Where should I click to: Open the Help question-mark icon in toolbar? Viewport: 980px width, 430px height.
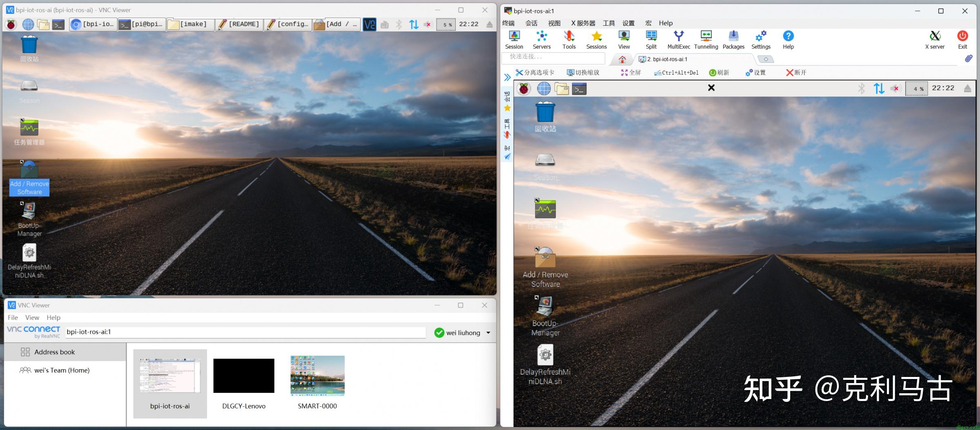[788, 40]
